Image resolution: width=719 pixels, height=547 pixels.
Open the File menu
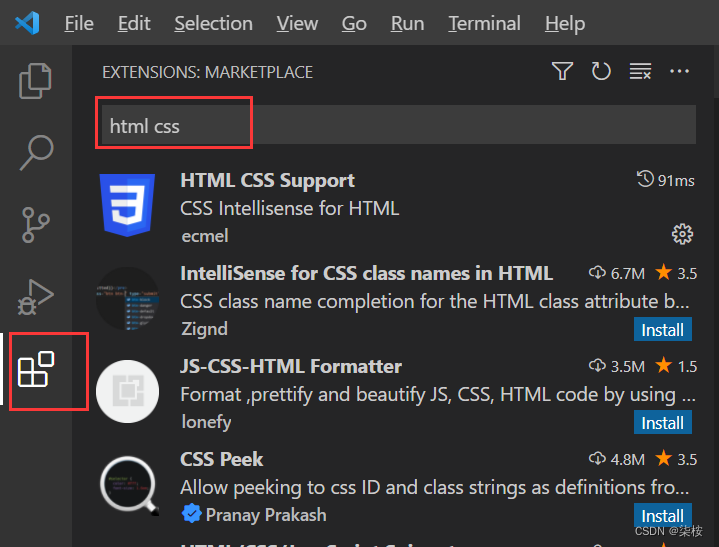tap(79, 23)
